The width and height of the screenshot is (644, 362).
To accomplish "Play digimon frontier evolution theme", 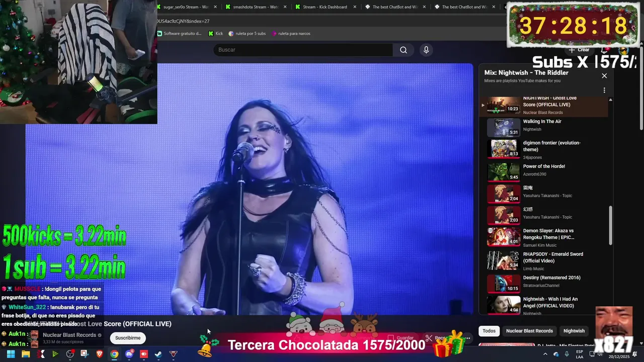I will [543, 149].
